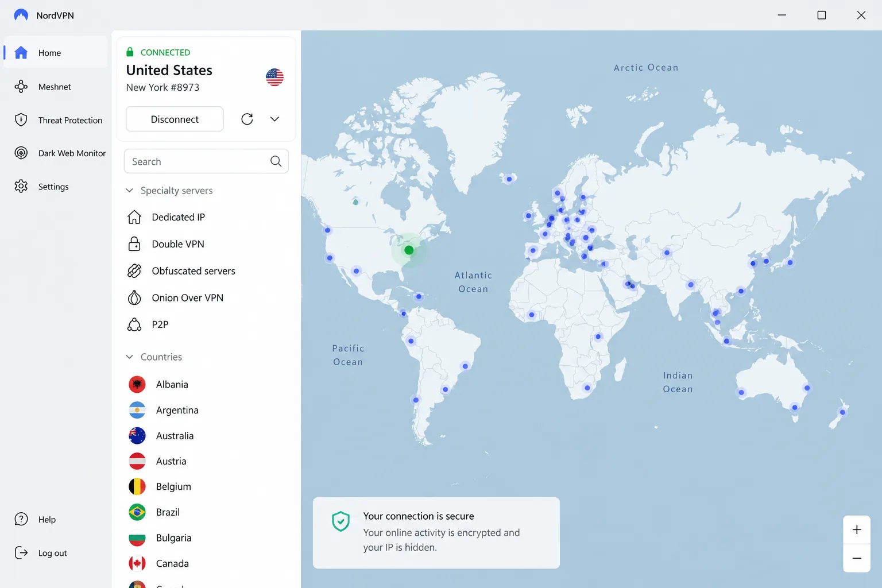
Task: Click the Log out arrow icon
Action: tap(21, 553)
